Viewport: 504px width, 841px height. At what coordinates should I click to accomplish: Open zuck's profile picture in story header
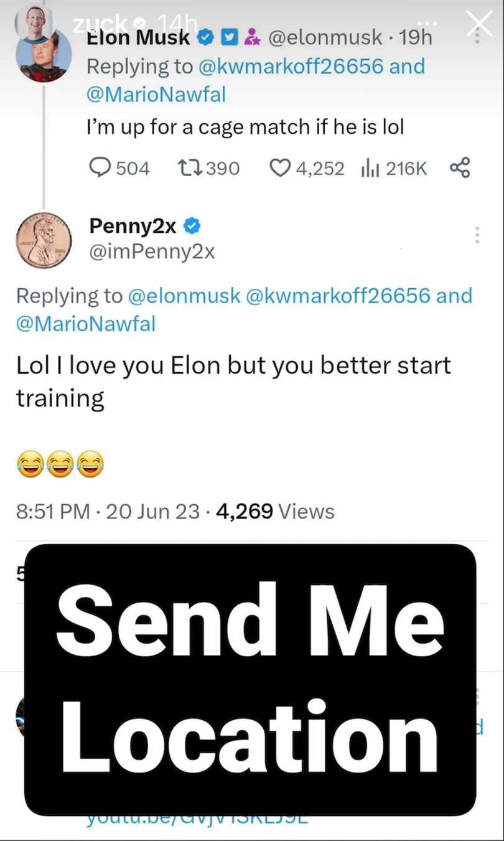[34, 23]
